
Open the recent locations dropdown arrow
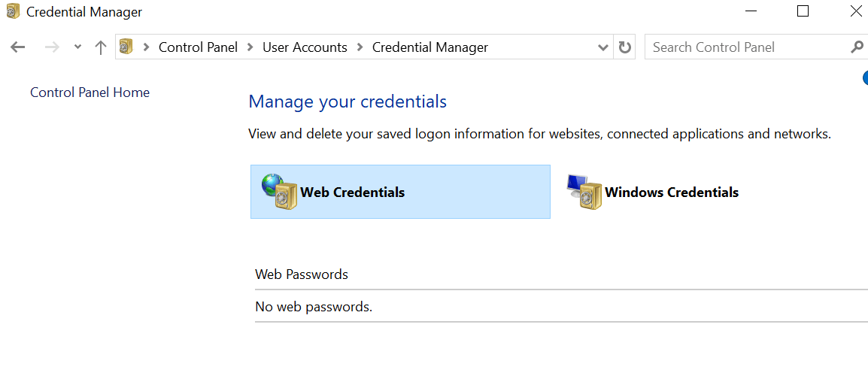pos(77,47)
